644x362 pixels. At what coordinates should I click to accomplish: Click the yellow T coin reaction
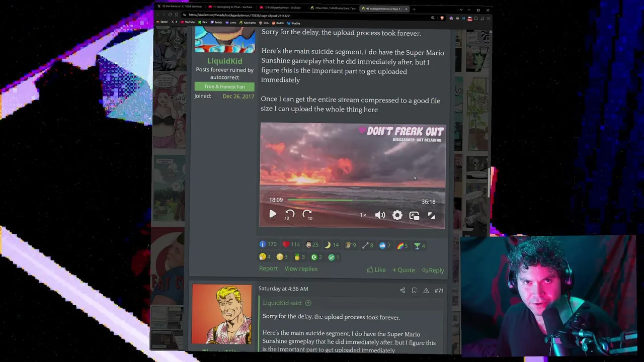pos(282,257)
